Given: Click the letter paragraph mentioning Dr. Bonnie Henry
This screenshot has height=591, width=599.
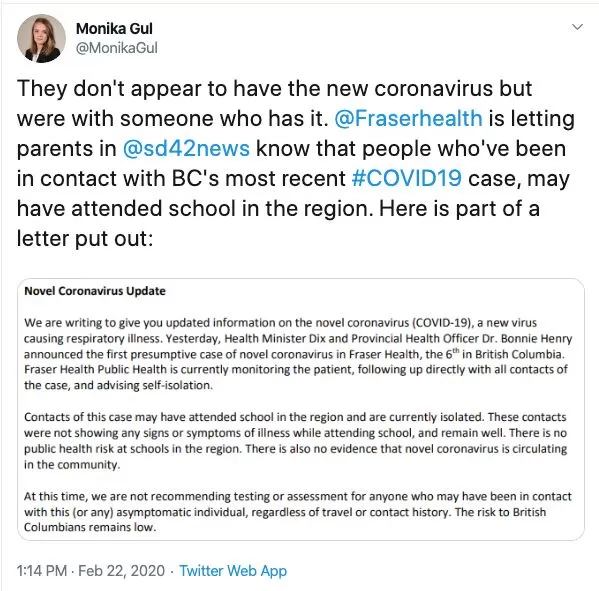Looking at the screenshot, I should [x=298, y=354].
